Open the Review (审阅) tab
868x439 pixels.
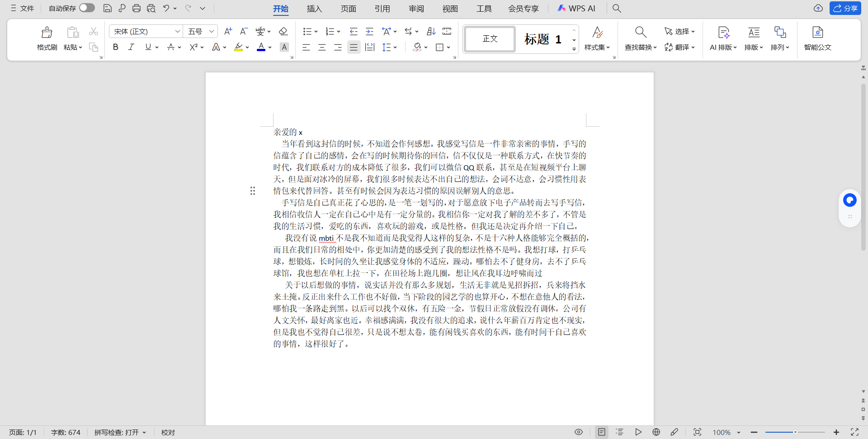(x=416, y=9)
